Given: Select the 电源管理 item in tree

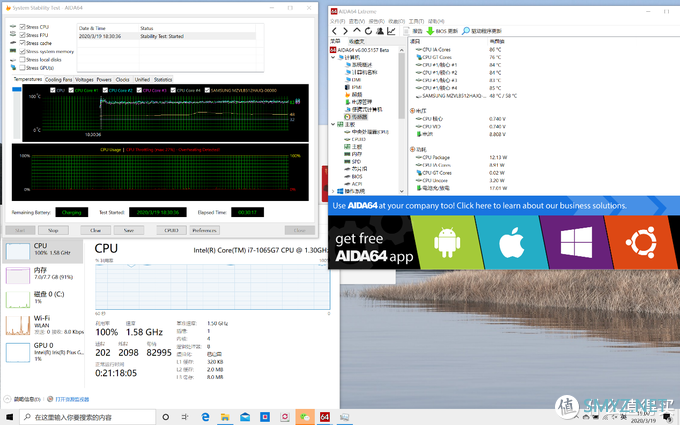Looking at the screenshot, I should [358, 102].
